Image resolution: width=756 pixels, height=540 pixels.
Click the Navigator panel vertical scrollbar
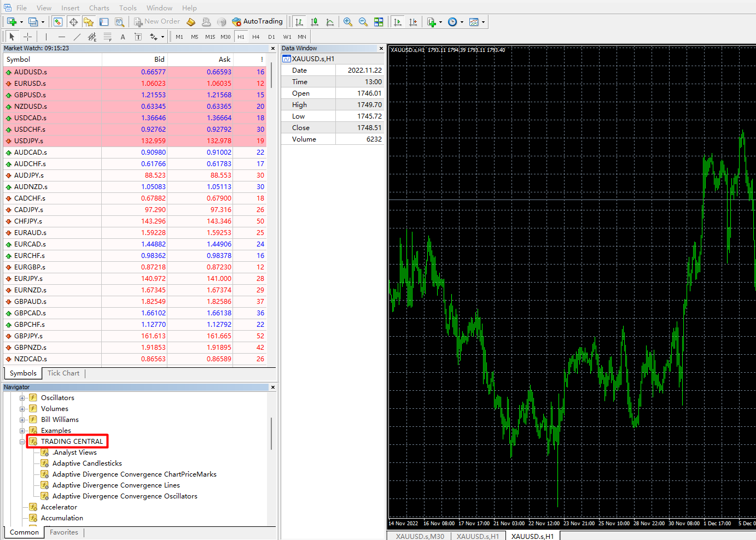(x=271, y=433)
